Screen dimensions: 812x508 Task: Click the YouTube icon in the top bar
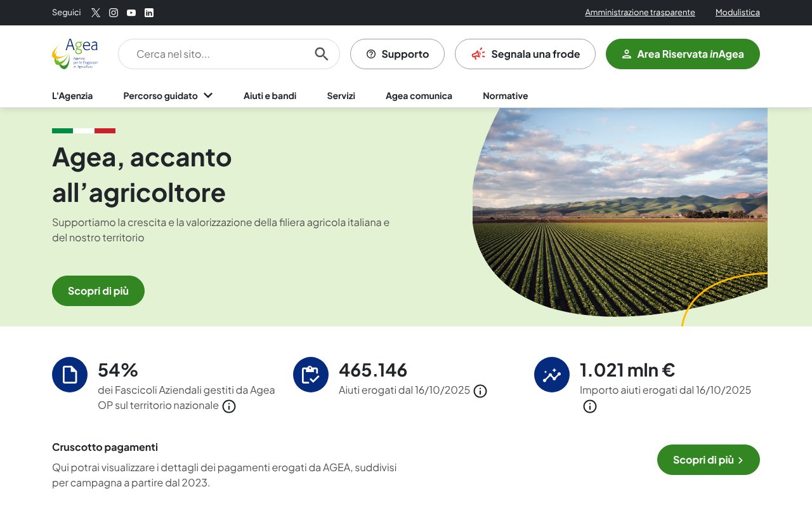tap(131, 13)
